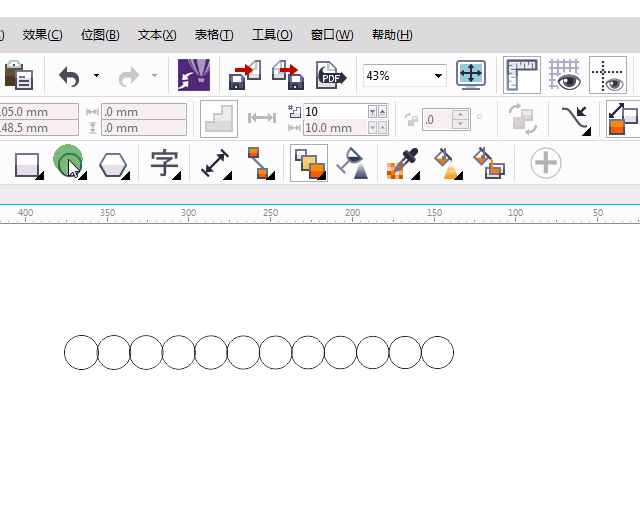Select the Ellipse tool

tap(70, 162)
